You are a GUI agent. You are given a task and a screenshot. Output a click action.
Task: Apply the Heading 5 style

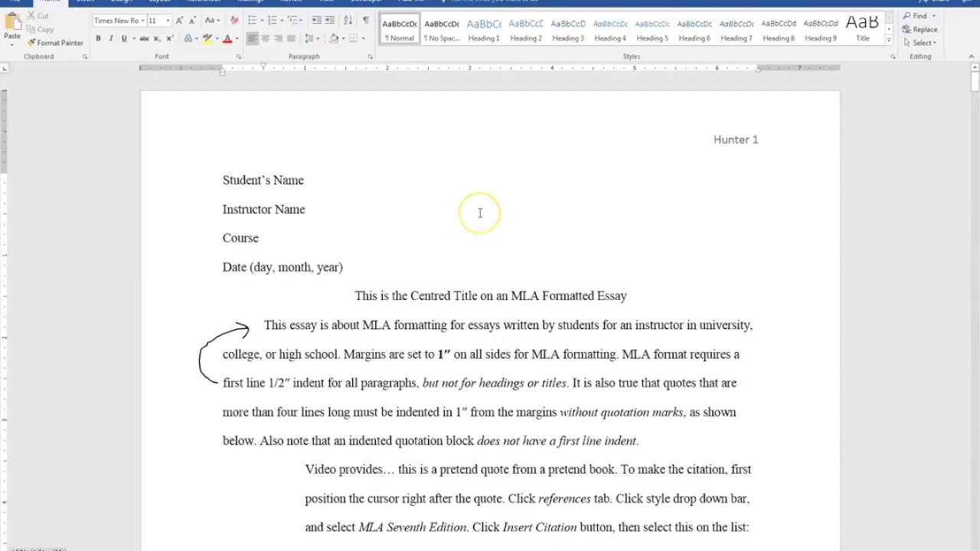coord(652,29)
